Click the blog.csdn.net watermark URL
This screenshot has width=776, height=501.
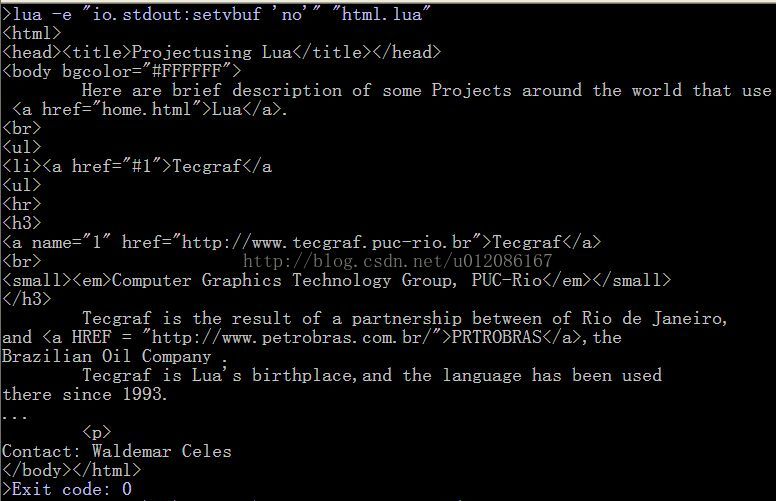(397, 261)
